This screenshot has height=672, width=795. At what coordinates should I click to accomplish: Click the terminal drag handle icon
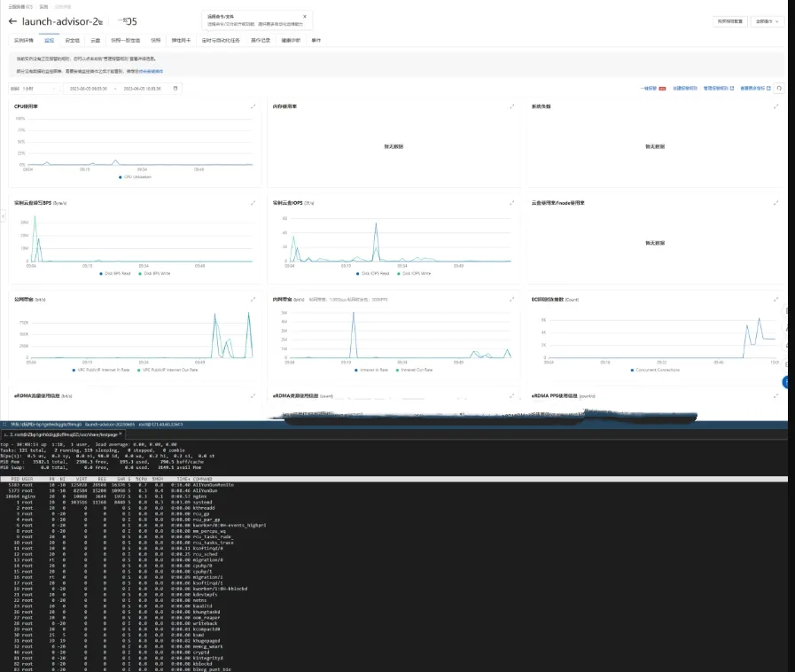click(x=4, y=424)
